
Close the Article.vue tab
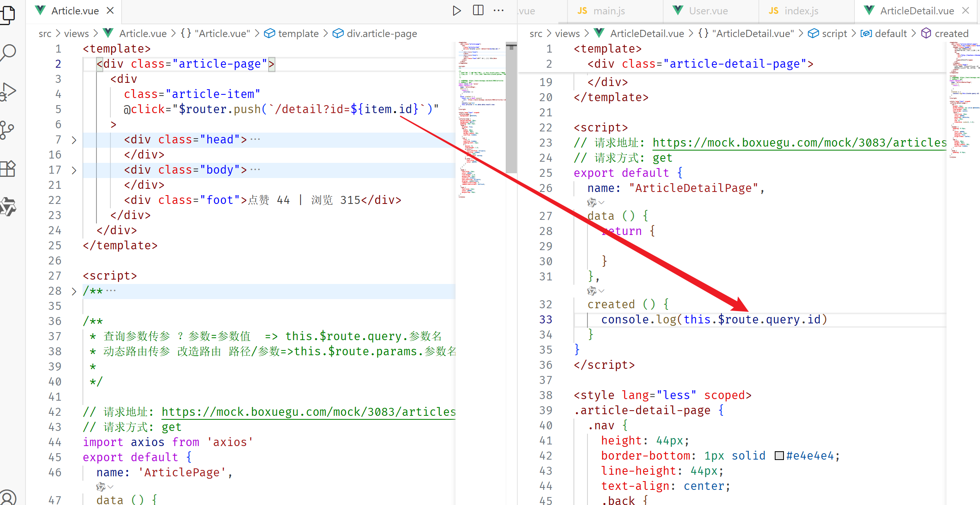pyautogui.click(x=110, y=11)
